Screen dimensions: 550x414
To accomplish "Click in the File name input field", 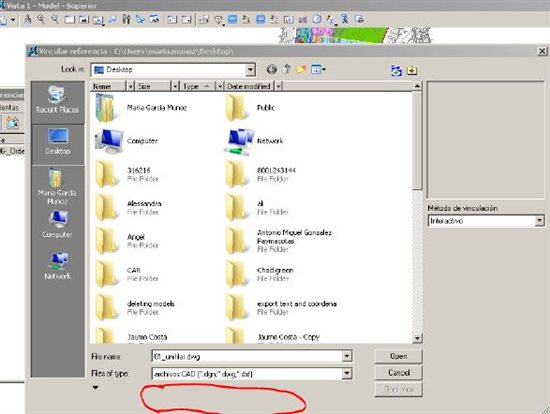I will click(247, 356).
